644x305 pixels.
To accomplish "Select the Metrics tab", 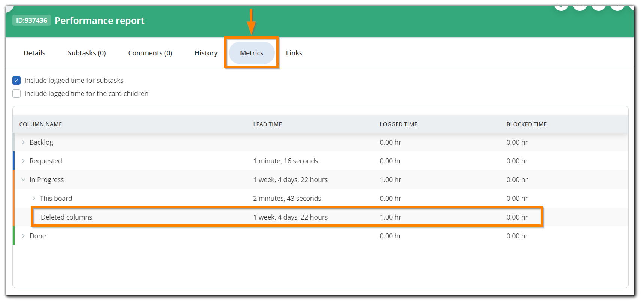I will coord(252,53).
